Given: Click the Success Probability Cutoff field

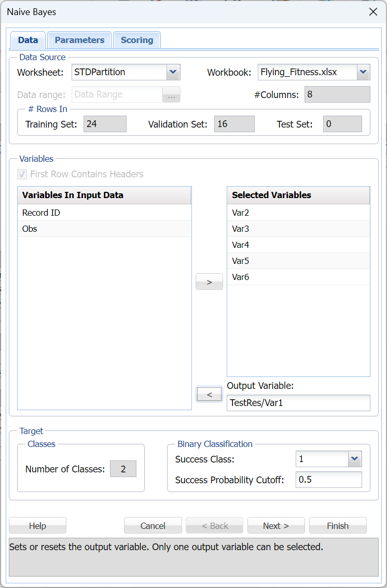Looking at the screenshot, I should click(x=328, y=480).
